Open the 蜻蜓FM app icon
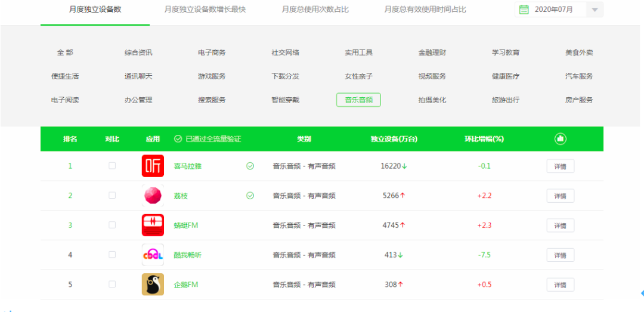644x312 pixels. coord(153,225)
